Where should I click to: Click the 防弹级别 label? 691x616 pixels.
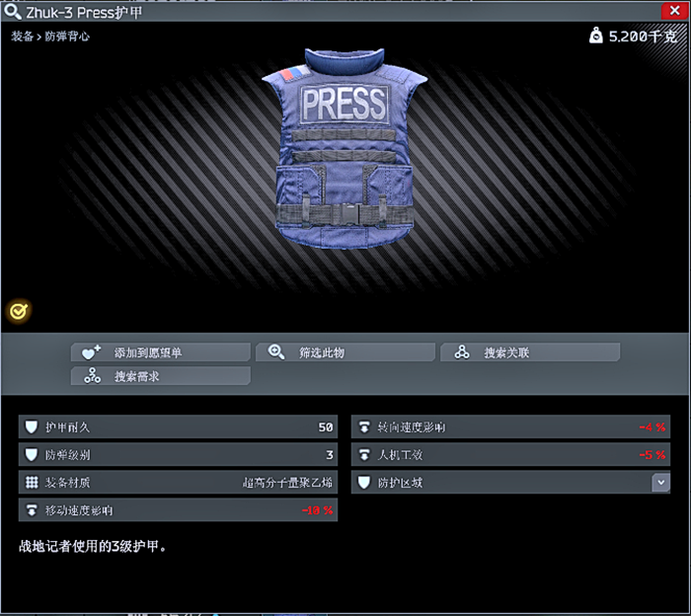68,455
